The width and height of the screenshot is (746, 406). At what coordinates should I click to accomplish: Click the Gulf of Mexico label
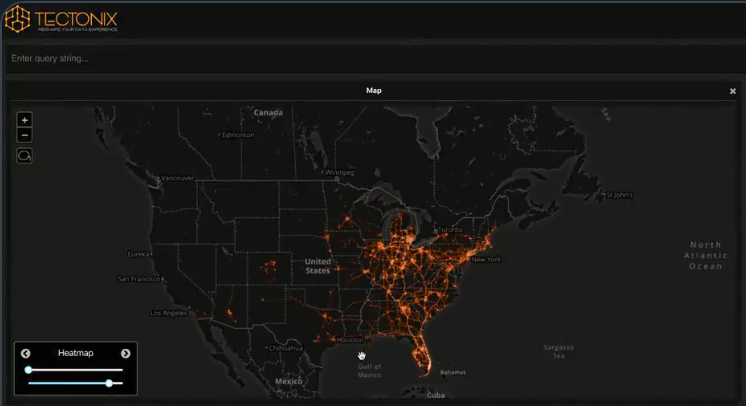tap(369, 370)
